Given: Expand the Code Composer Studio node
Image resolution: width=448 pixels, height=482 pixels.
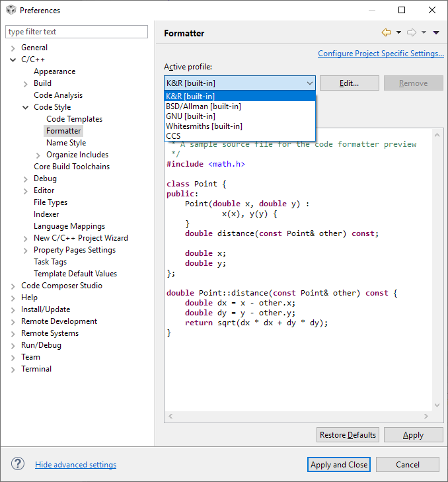Looking at the screenshot, I should (x=13, y=286).
